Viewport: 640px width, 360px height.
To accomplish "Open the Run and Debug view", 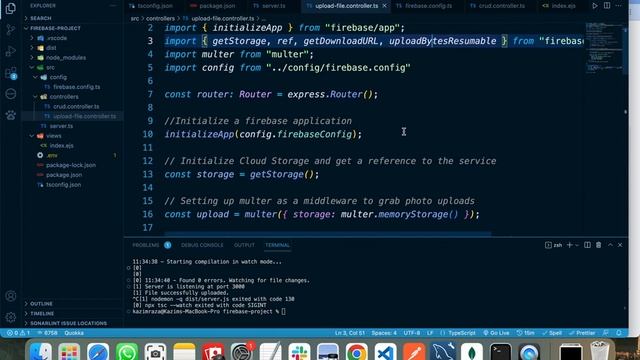I will (x=11, y=51).
